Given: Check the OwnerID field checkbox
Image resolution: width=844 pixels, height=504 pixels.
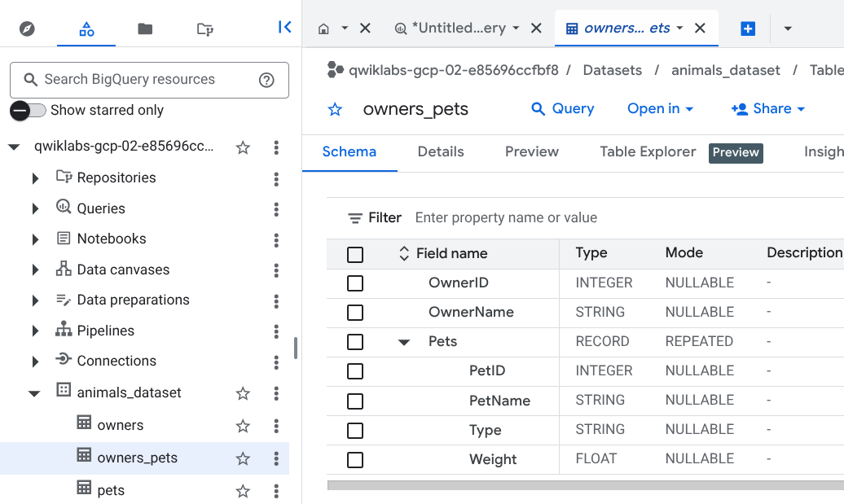Looking at the screenshot, I should click(x=355, y=283).
